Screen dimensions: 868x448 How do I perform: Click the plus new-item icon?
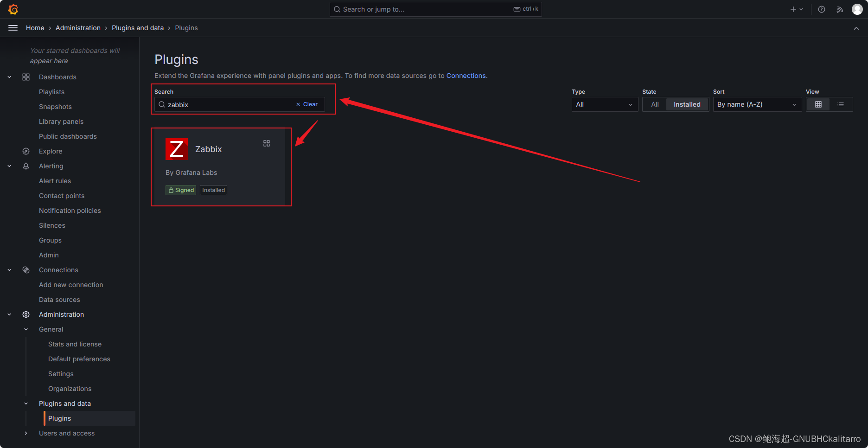pyautogui.click(x=793, y=9)
